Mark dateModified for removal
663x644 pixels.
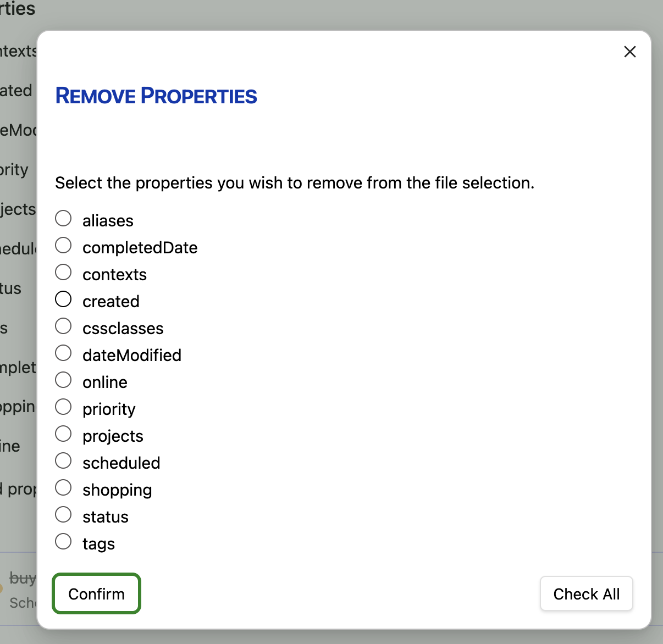(63, 353)
